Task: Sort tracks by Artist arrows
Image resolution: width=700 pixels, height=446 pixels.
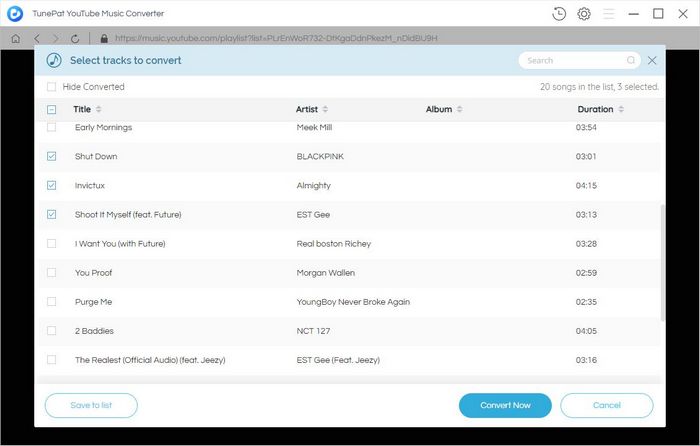Action: pyautogui.click(x=325, y=109)
